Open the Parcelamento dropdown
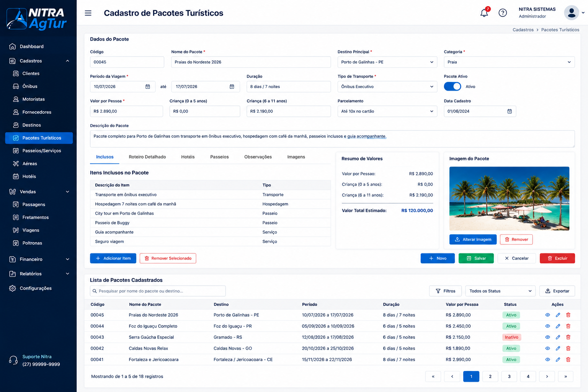The width and height of the screenshot is (588, 392). click(x=387, y=111)
